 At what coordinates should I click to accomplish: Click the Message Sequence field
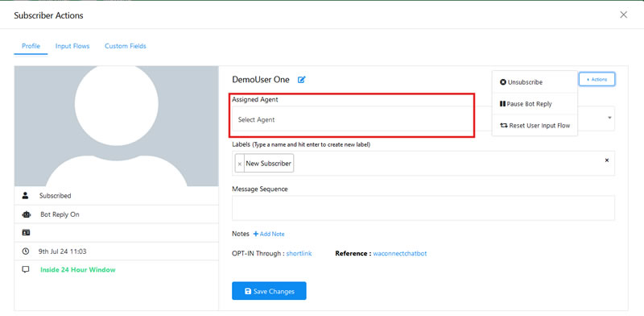[x=423, y=208]
